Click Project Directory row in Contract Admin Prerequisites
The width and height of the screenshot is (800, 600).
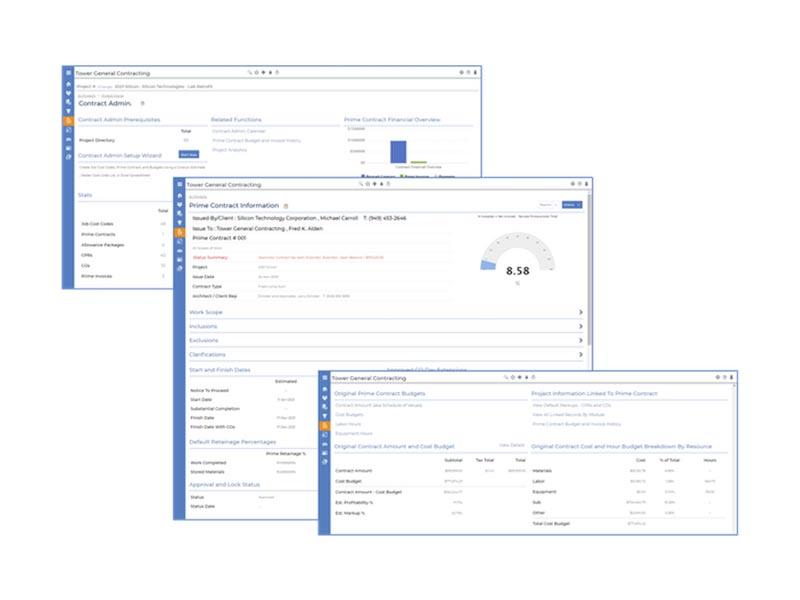click(x=135, y=140)
